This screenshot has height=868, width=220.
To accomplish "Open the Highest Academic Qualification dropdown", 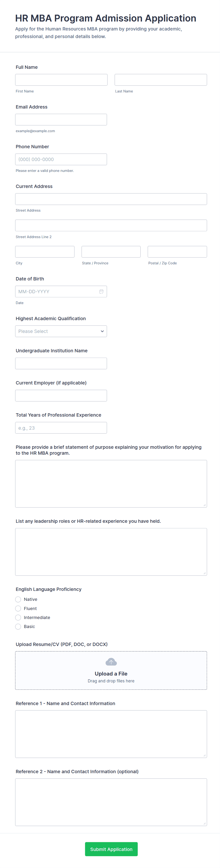I will 61,331.
